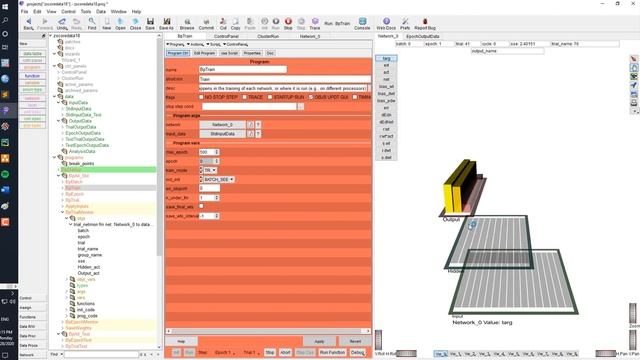Image resolution: width=640 pixels, height=360 pixels.
Task: Switch to the EpochOutputData view tab
Action: (423, 36)
